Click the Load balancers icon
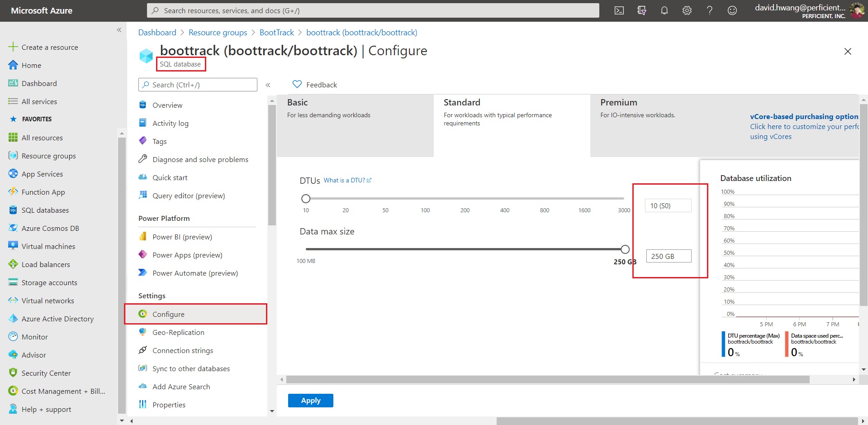868x425 pixels. coord(13,264)
